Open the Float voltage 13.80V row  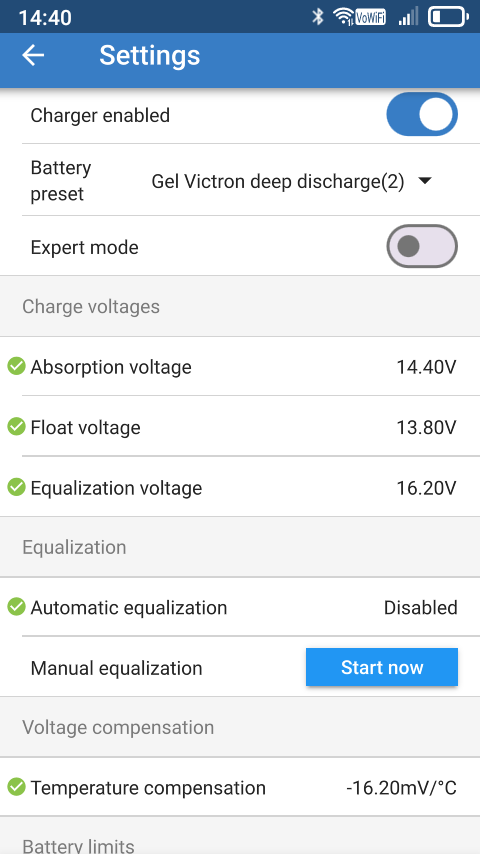(240, 427)
